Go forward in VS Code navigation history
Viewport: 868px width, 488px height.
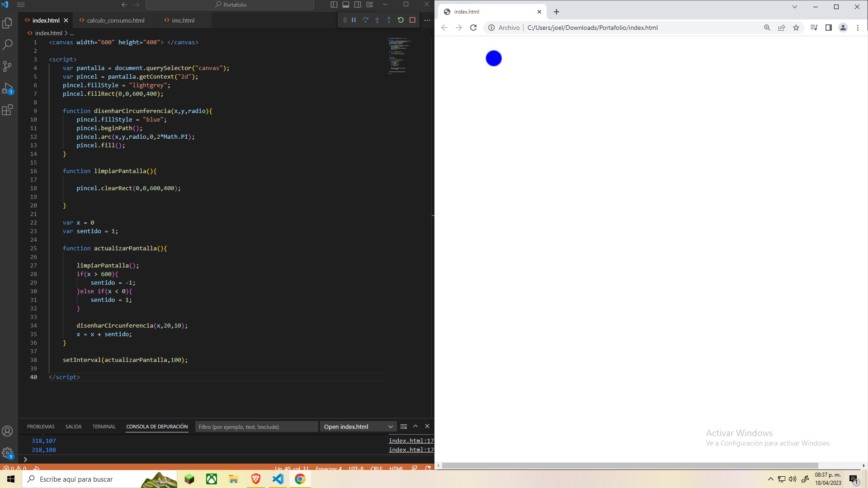pyautogui.click(x=137, y=5)
